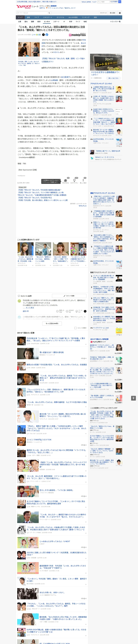This screenshot has width=138, height=644.
Task: Open 購入履歴 link
Action: click(x=112, y=13)
